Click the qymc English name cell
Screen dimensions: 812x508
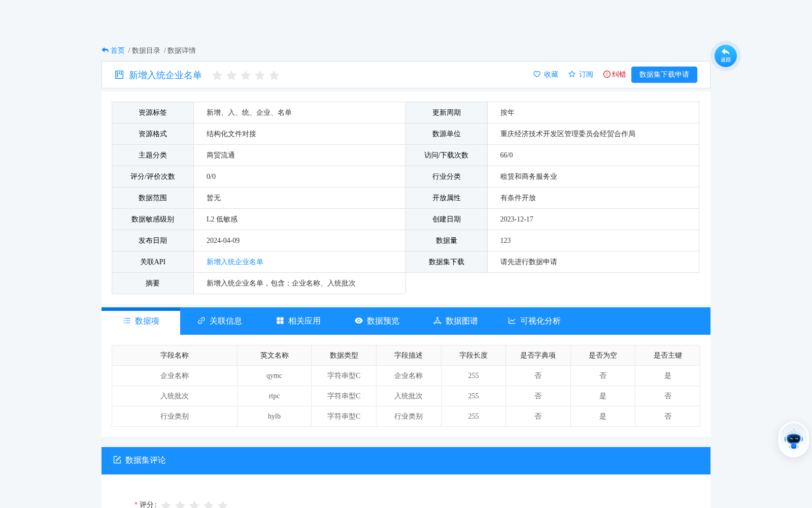274,376
